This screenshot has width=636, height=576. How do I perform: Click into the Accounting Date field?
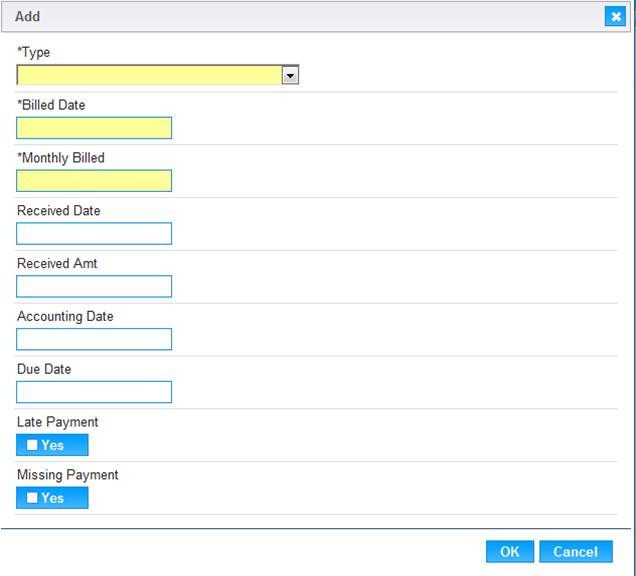coord(94,339)
